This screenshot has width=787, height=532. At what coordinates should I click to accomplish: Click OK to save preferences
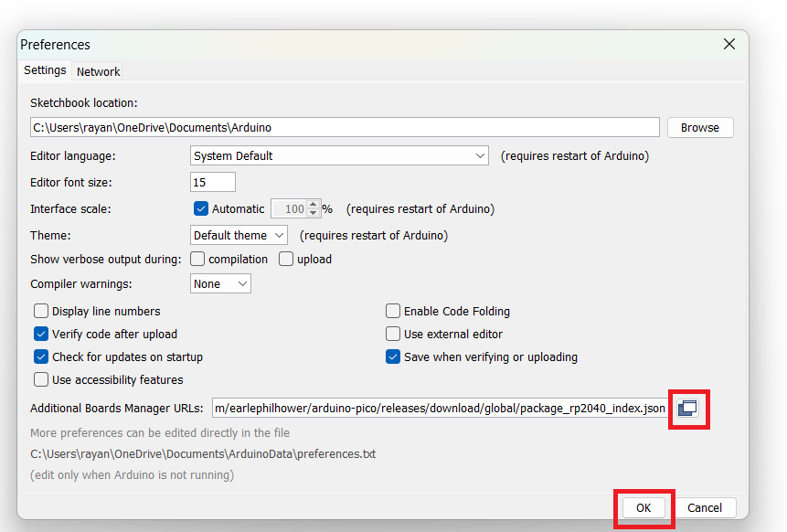[x=643, y=507]
